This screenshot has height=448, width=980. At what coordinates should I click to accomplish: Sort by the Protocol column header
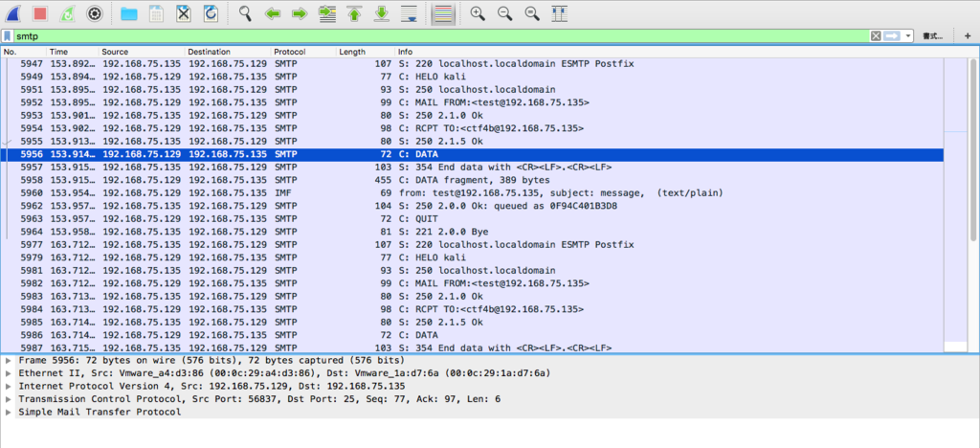coord(303,52)
